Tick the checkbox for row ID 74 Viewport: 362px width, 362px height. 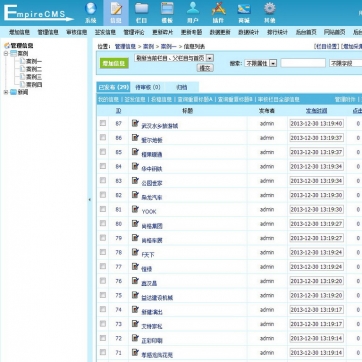[103, 309]
